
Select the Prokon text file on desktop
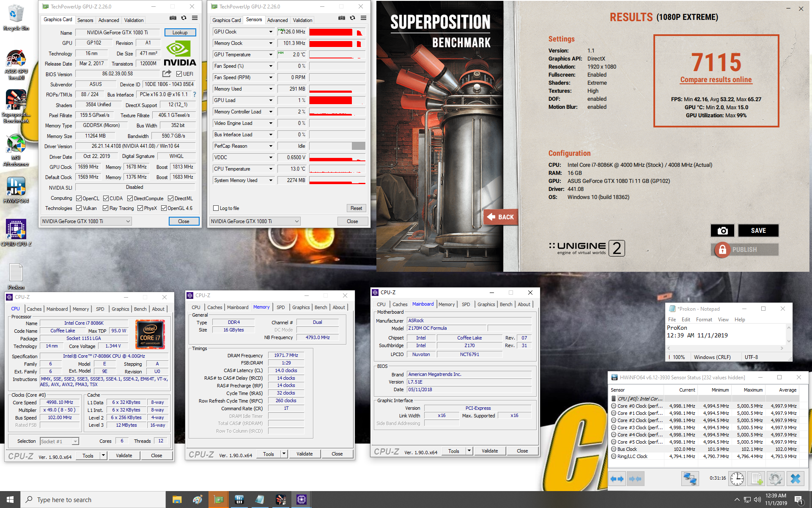(16, 276)
